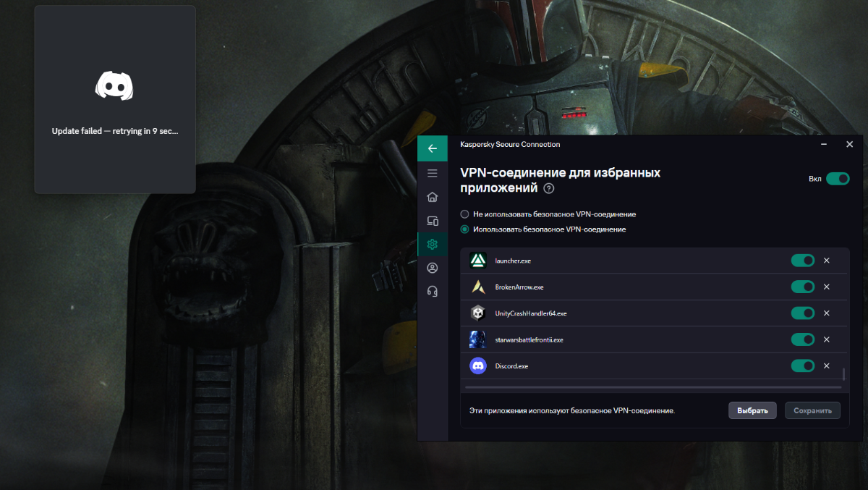Click the Сохранить button
The height and width of the screenshot is (490, 868).
[812, 410]
